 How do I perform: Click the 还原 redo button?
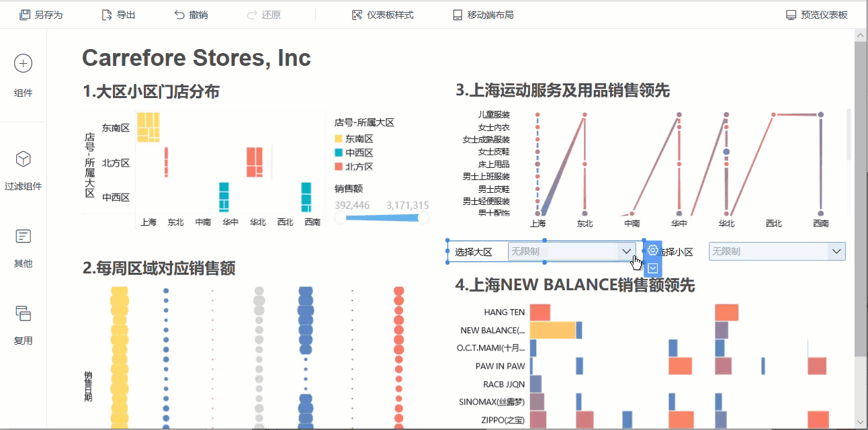pos(264,15)
